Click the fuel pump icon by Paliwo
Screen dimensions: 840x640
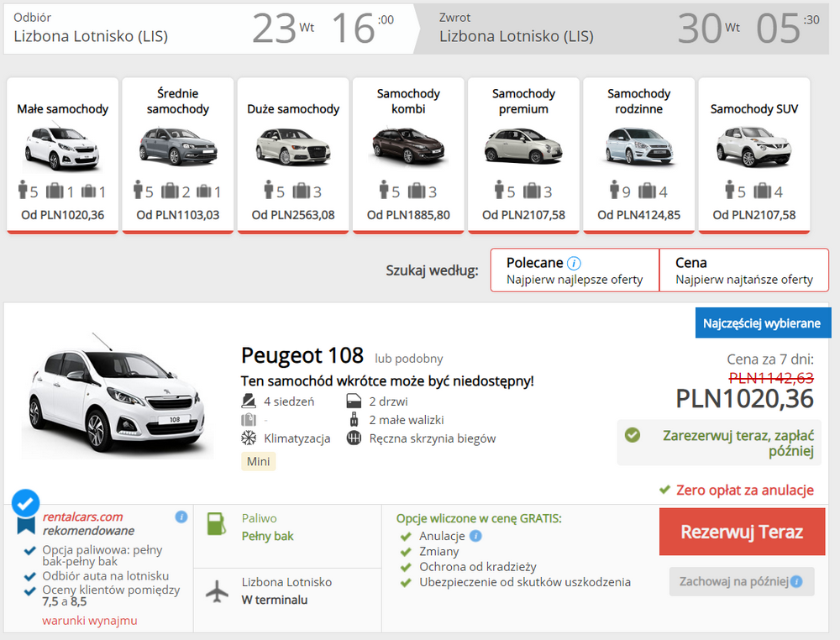pyautogui.click(x=217, y=524)
